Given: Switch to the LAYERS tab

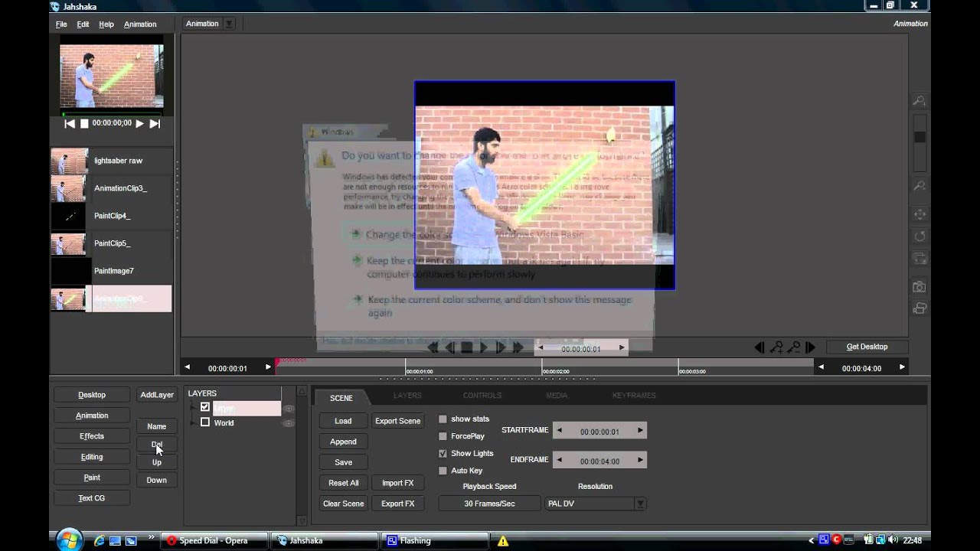Looking at the screenshot, I should pyautogui.click(x=407, y=396).
